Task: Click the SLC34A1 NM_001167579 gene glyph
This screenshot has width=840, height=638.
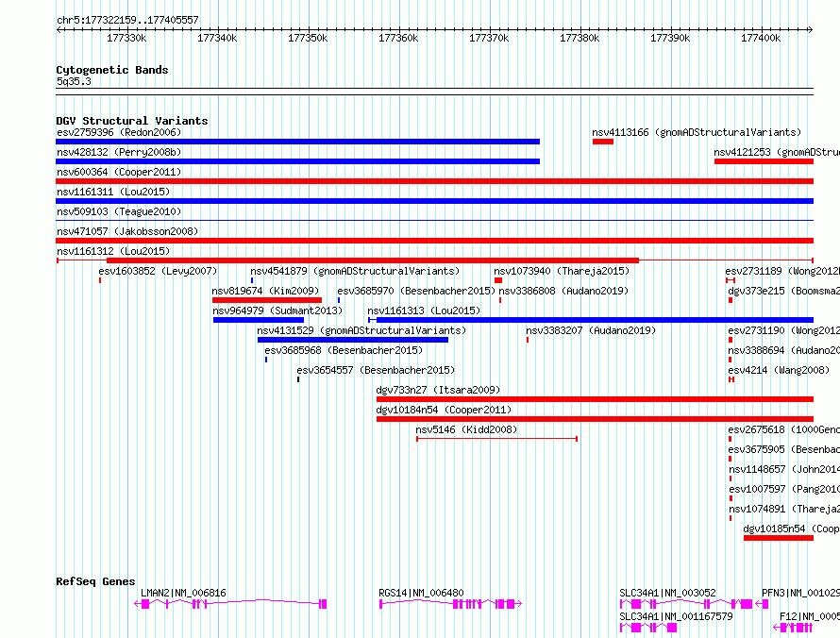Action: coord(648,628)
